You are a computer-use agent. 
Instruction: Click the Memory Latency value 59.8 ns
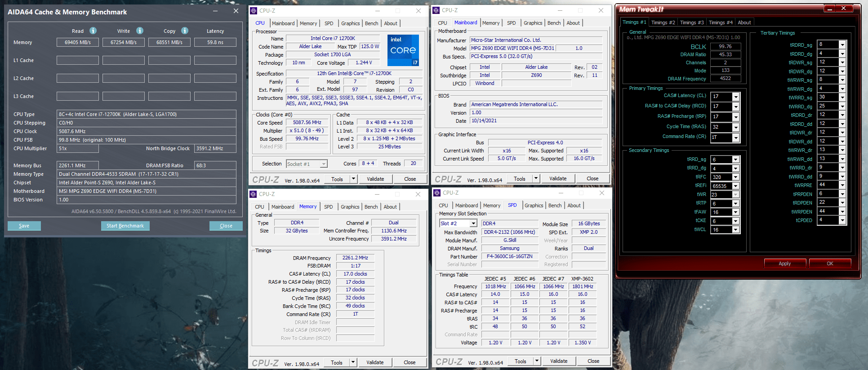(215, 42)
